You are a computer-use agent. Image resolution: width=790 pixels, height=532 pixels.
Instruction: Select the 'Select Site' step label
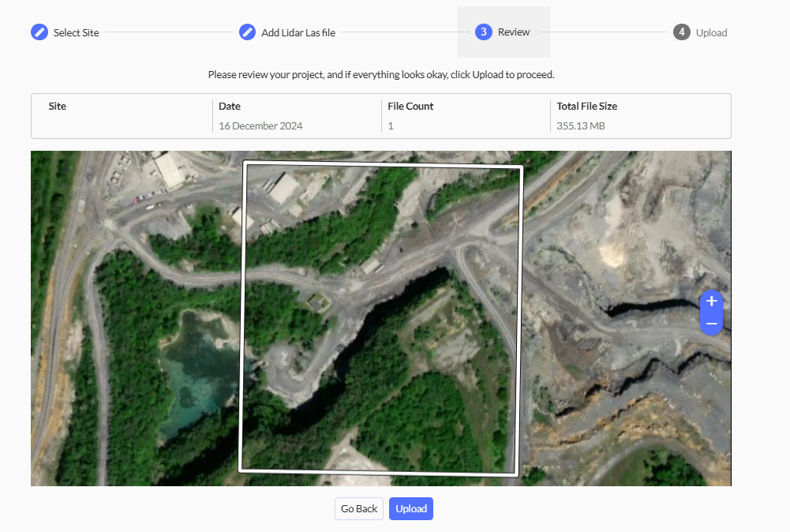77,32
